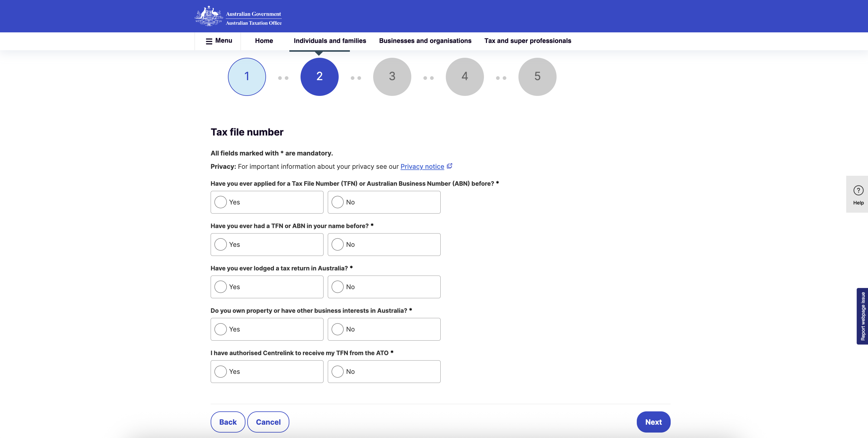Click the step 5 circle
This screenshot has height=438, width=868.
coord(537,77)
